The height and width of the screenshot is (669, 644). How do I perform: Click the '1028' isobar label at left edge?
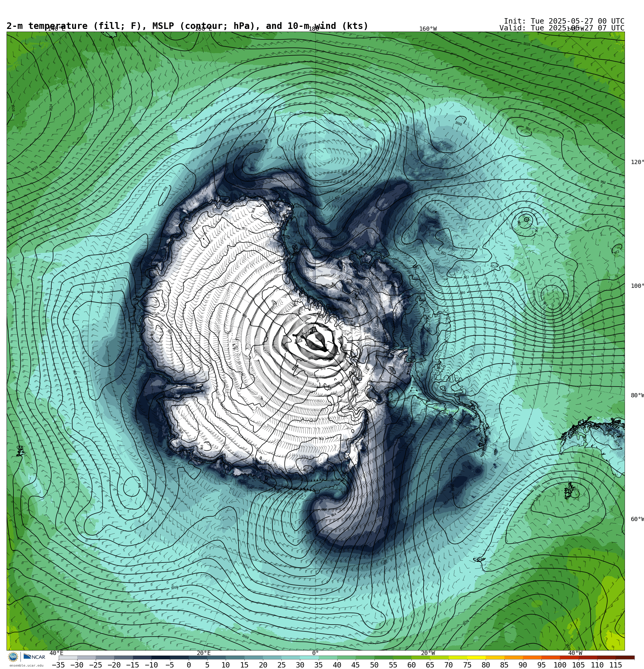pyautogui.click(x=13, y=108)
